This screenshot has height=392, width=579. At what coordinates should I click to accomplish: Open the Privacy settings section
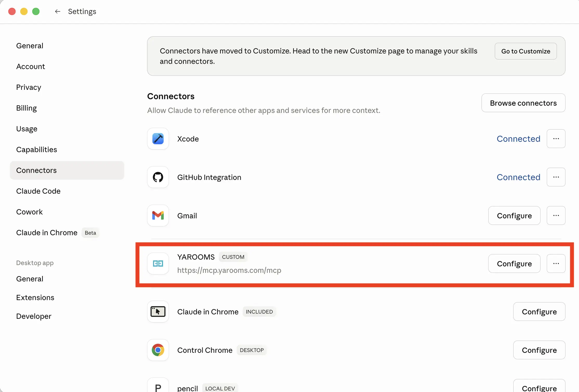pyautogui.click(x=29, y=87)
